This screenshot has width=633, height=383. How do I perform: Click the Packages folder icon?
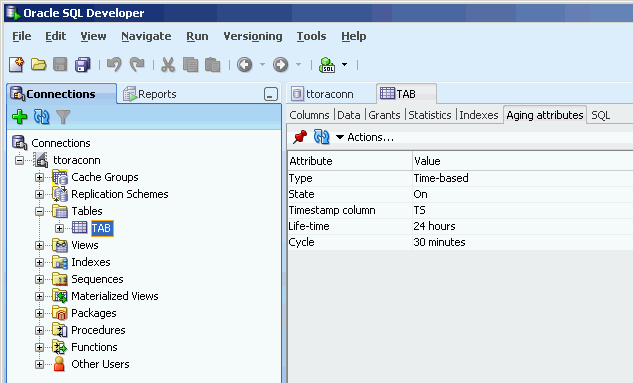click(60, 313)
